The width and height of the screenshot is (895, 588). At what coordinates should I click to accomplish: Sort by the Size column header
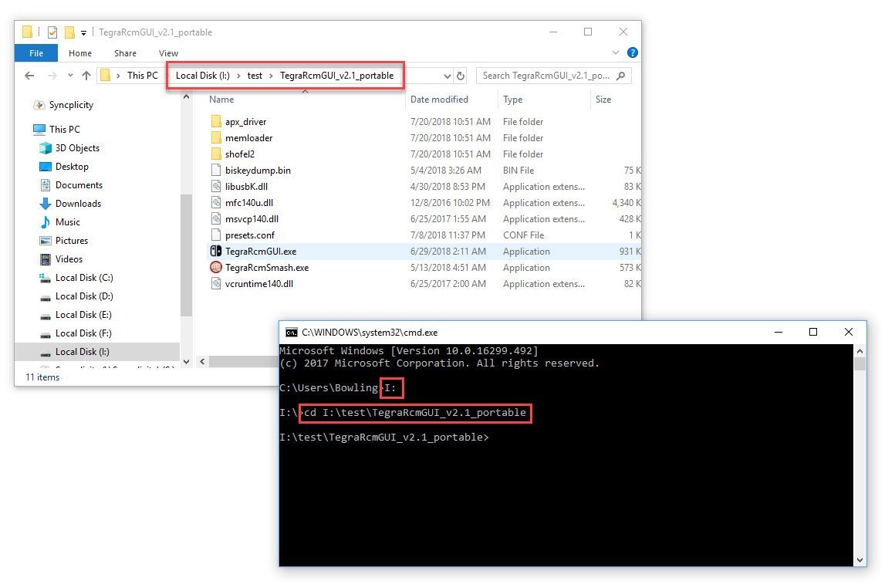[603, 100]
